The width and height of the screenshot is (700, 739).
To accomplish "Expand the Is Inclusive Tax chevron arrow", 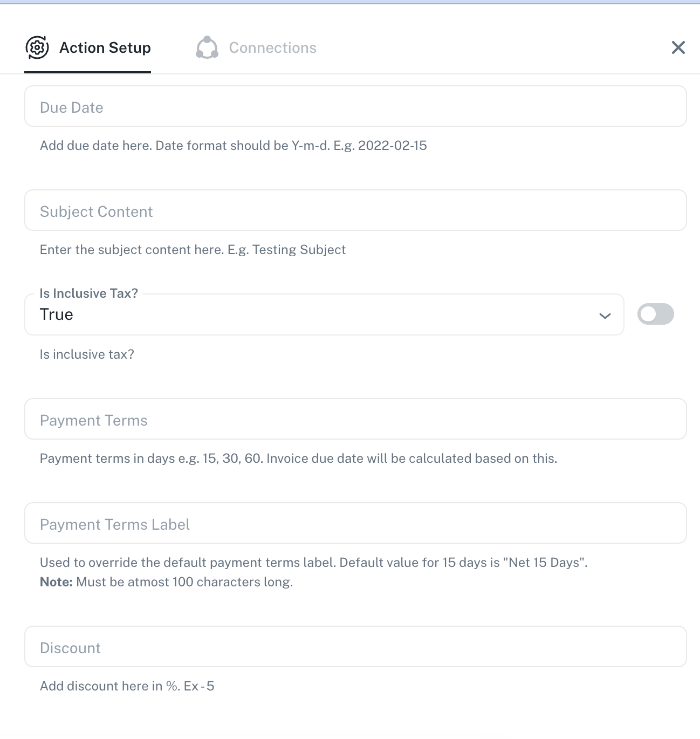I will 605,316.
